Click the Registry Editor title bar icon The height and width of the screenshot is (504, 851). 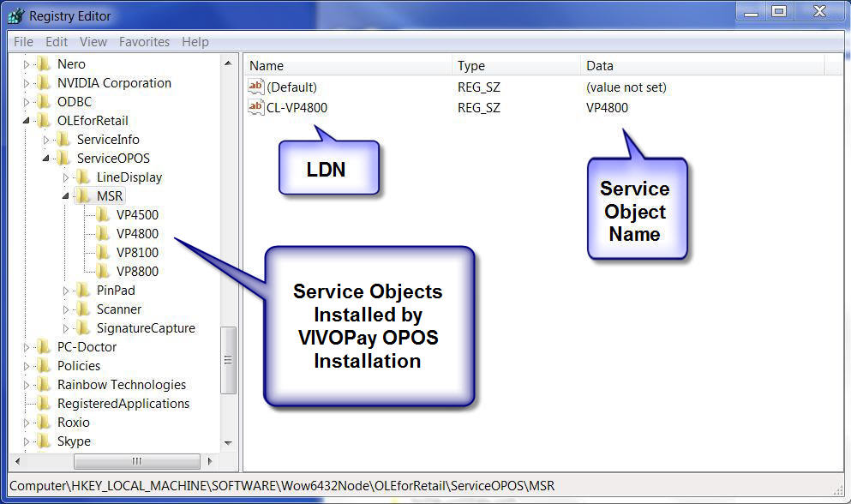click(15, 16)
